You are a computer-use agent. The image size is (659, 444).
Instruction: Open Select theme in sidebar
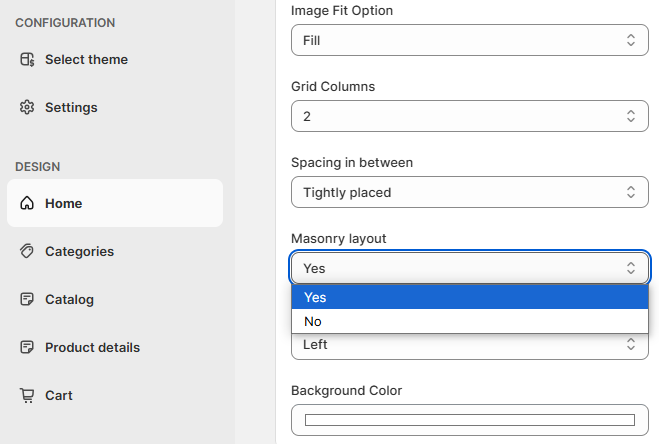(115, 60)
